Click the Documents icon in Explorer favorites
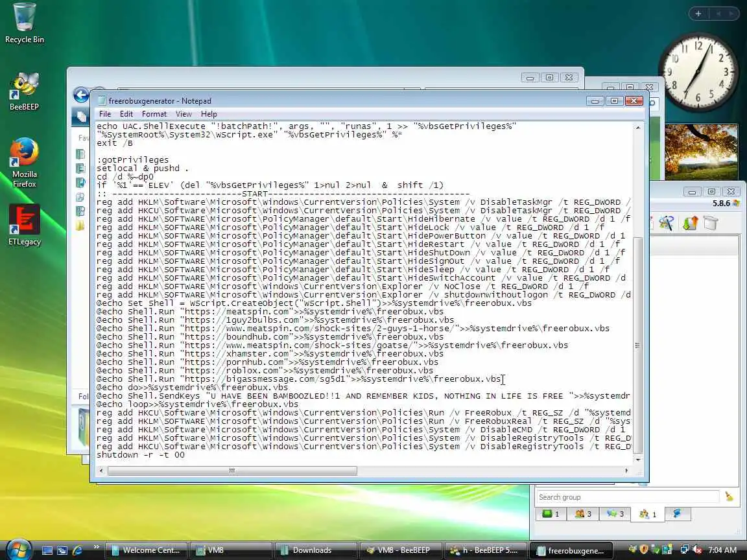This screenshot has height=560, width=747. (x=80, y=154)
